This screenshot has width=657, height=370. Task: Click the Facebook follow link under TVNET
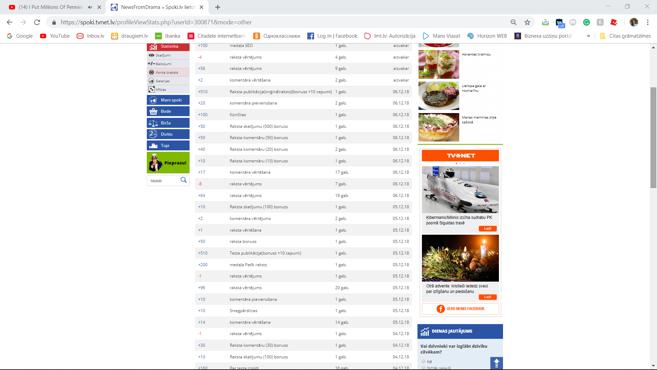(x=460, y=309)
